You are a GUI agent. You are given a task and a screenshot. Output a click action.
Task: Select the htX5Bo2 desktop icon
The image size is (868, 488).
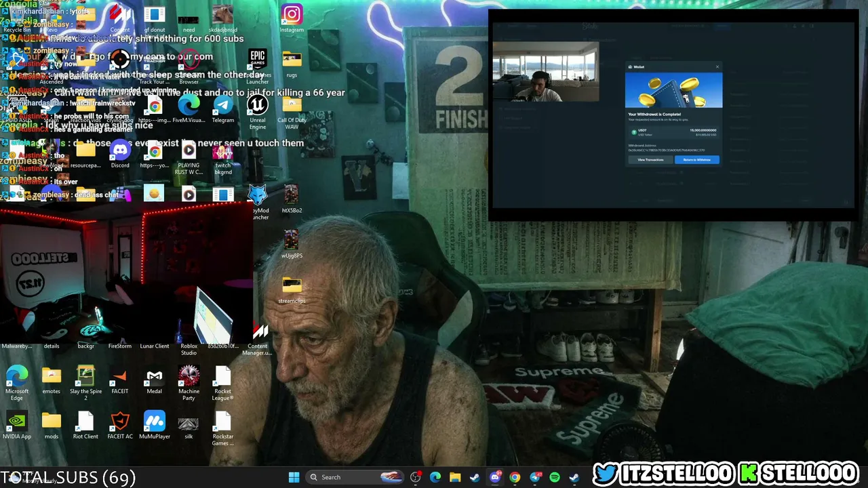coord(292,199)
